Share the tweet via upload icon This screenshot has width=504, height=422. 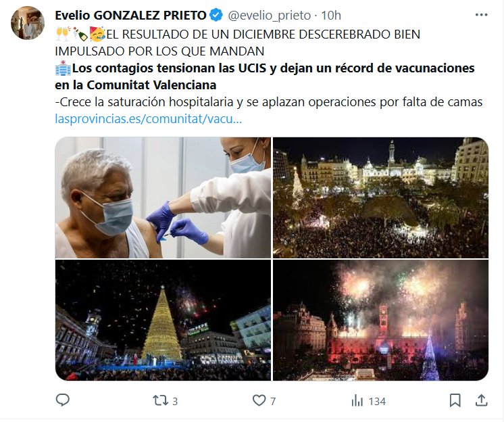481,400
